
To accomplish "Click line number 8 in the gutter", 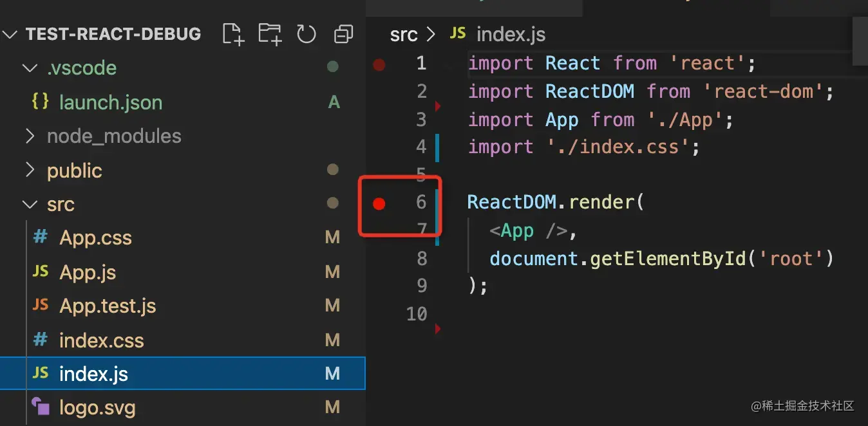I will tap(422, 259).
